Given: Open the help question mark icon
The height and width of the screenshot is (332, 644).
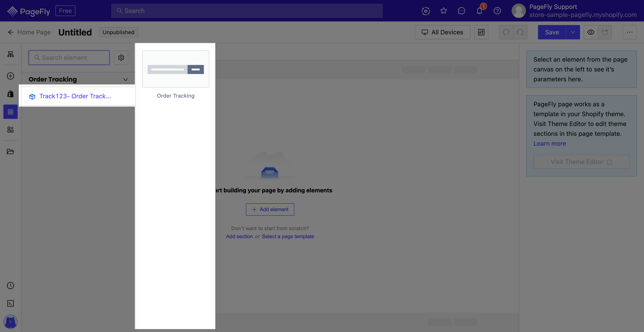Looking at the screenshot, I should click(497, 11).
